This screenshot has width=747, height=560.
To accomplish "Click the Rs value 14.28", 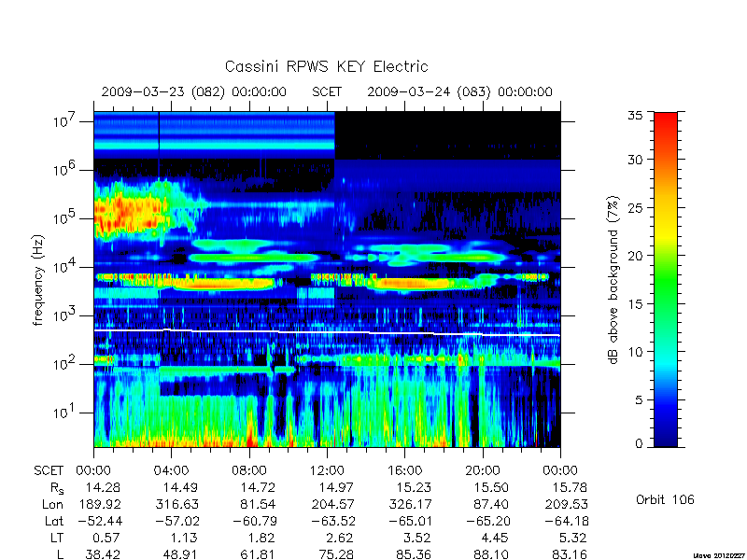I will click(x=103, y=488).
